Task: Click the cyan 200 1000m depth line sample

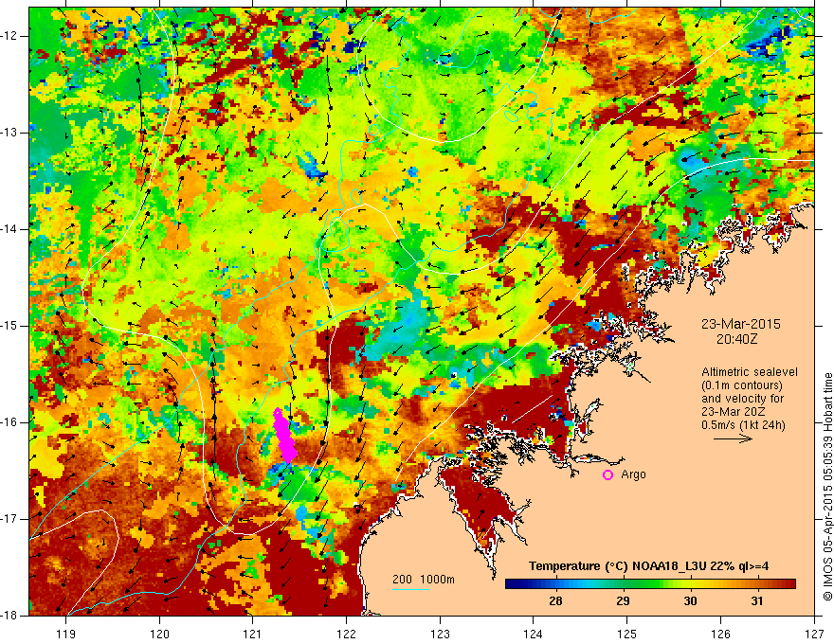Action: click(411, 589)
